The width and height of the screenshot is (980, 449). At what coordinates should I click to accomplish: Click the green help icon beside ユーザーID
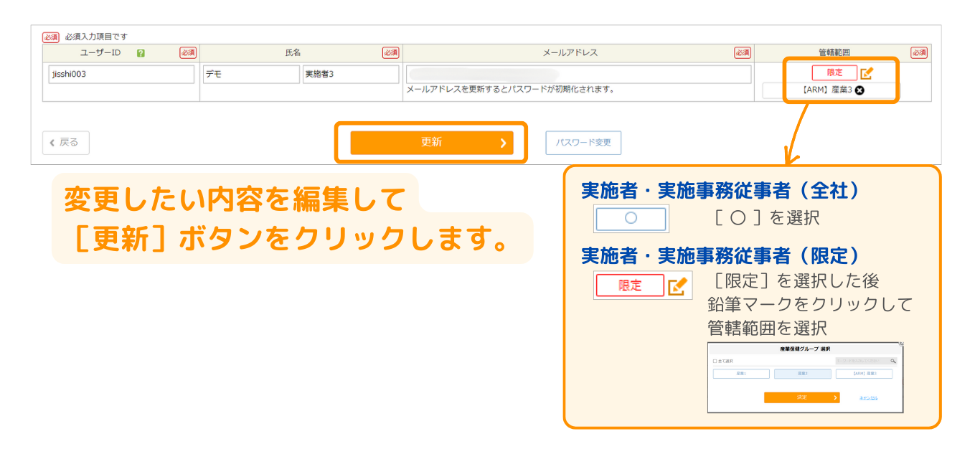click(141, 53)
